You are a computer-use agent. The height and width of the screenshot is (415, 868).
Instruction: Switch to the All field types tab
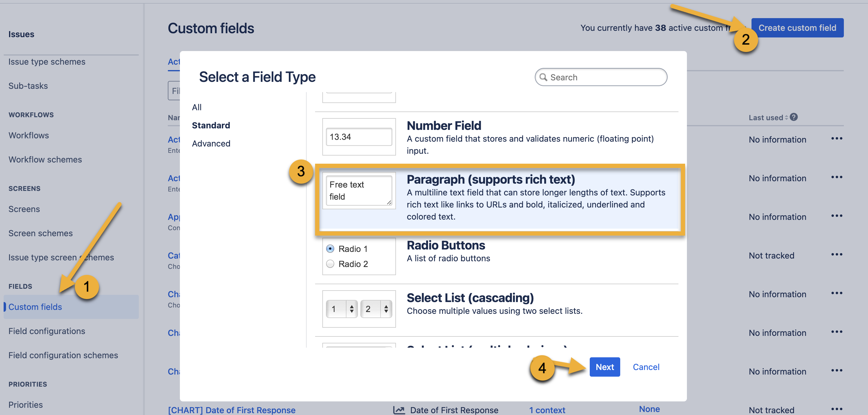click(x=197, y=107)
